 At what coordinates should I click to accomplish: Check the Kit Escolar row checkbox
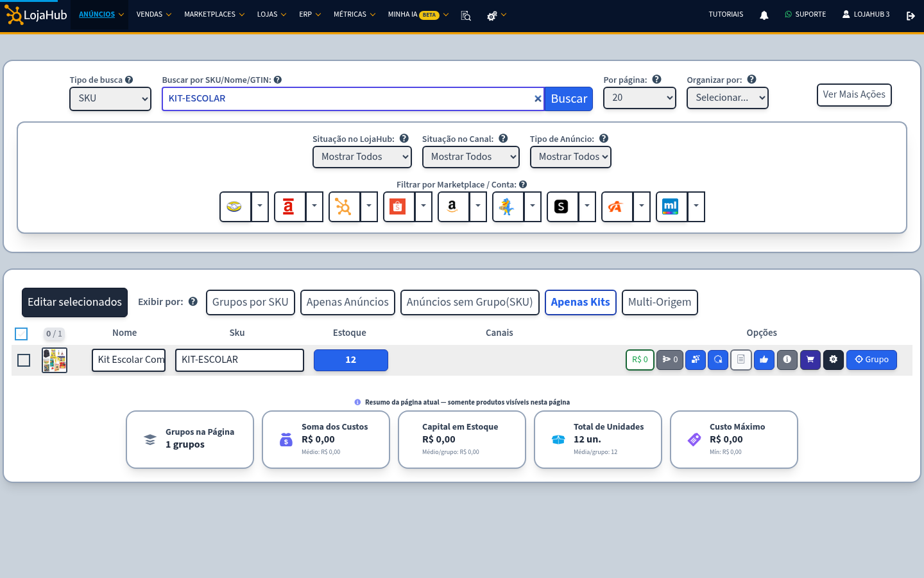tap(24, 360)
